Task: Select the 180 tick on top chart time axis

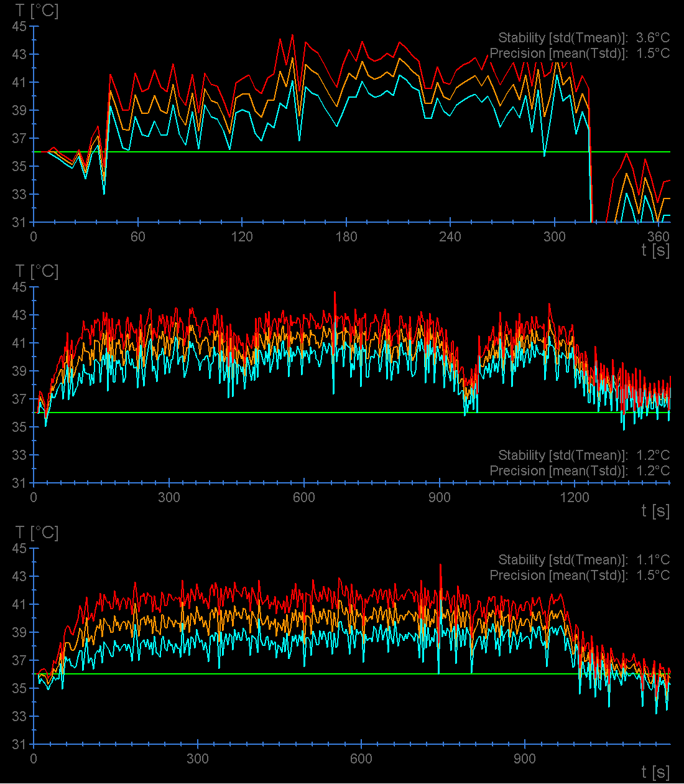Action: click(x=346, y=237)
